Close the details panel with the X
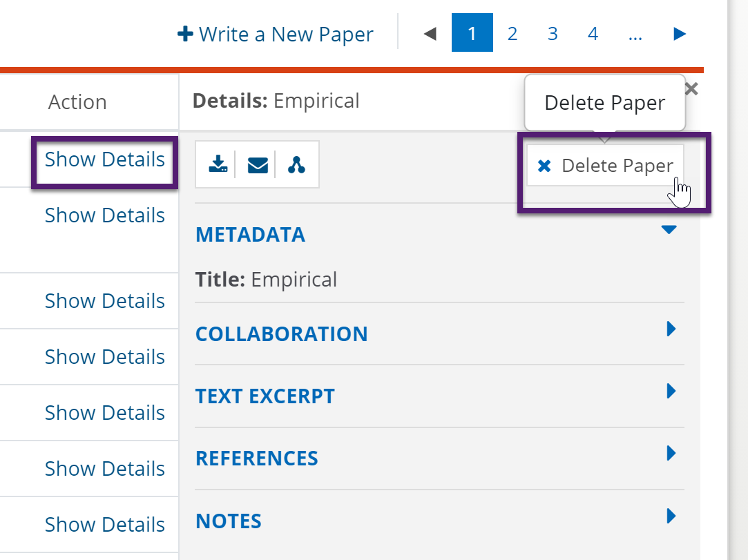This screenshot has height=560, width=748. 691,88
